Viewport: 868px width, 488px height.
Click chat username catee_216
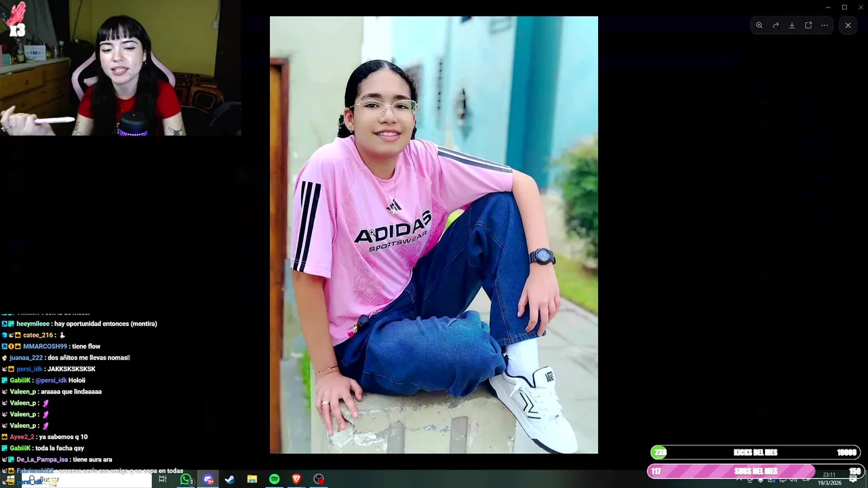coord(38,335)
